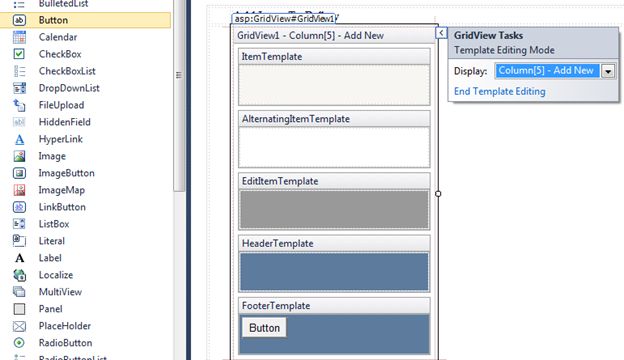Pick the CheckBox control icon

point(19,54)
